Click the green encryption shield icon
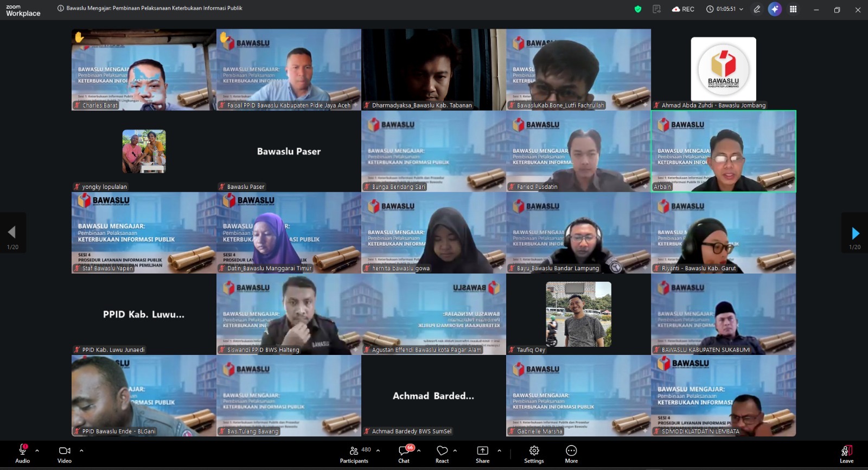The height and width of the screenshot is (470, 868). (x=638, y=9)
